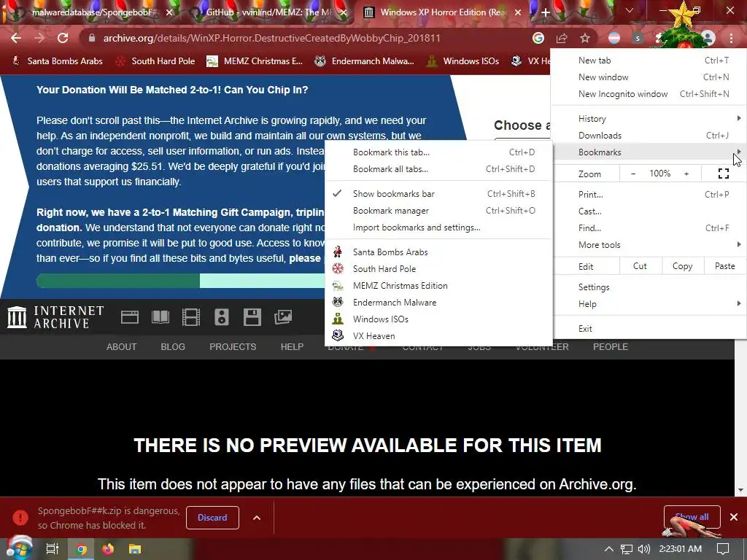Increase zoom with the plus button
Viewport: 747px width, 560px height.
pos(686,174)
